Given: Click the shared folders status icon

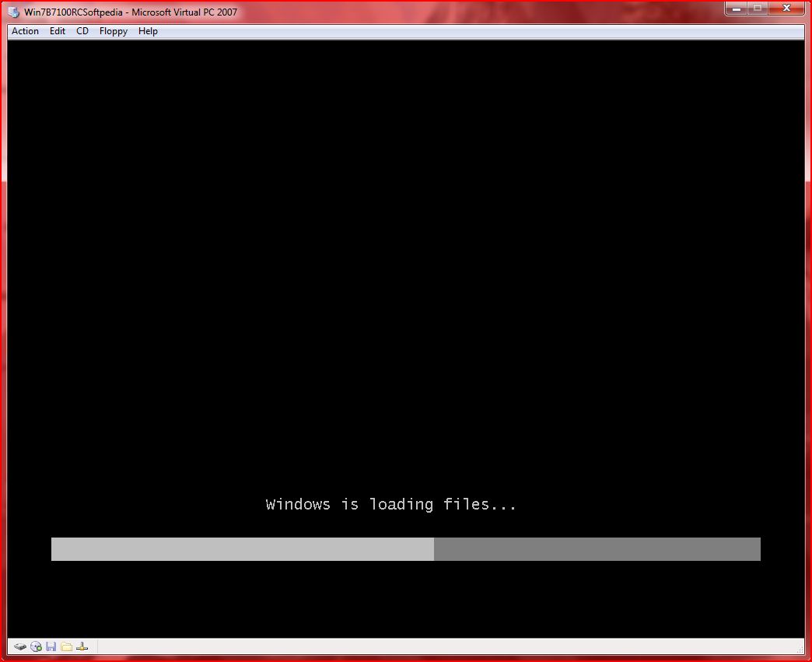Looking at the screenshot, I should [66, 646].
